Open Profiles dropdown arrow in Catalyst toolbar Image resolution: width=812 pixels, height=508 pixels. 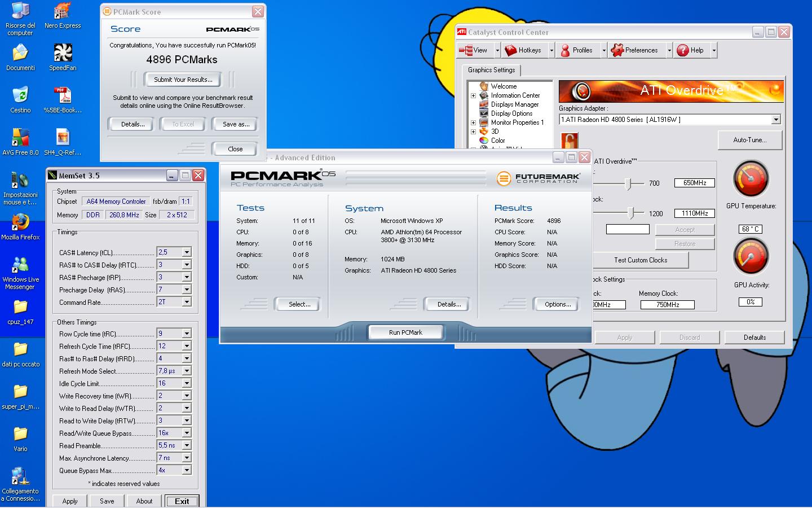pyautogui.click(x=603, y=50)
